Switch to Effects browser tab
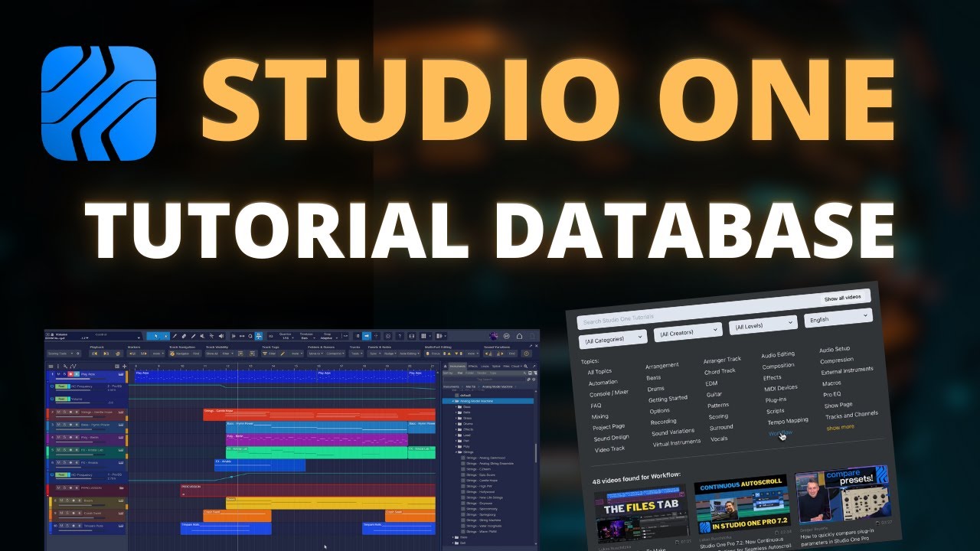Viewport: 980px width, 551px height. click(x=472, y=366)
